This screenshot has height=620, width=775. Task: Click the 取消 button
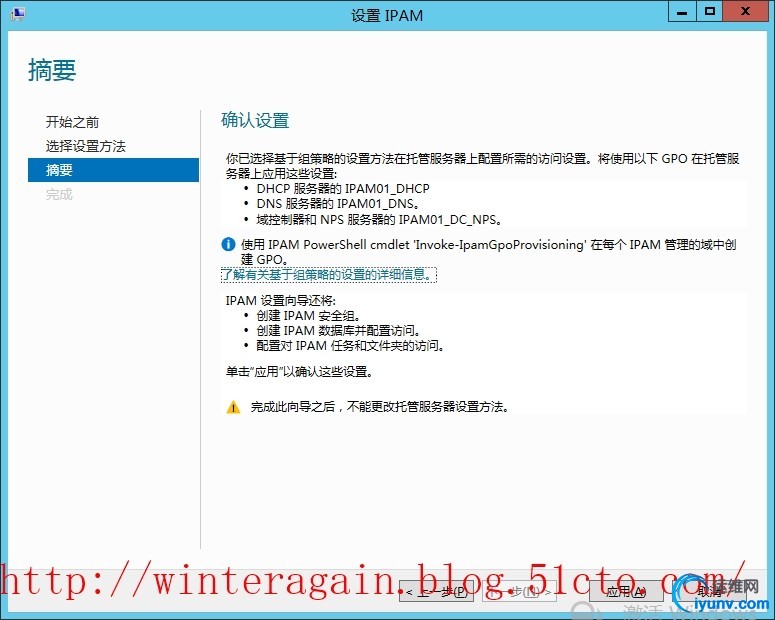point(710,591)
